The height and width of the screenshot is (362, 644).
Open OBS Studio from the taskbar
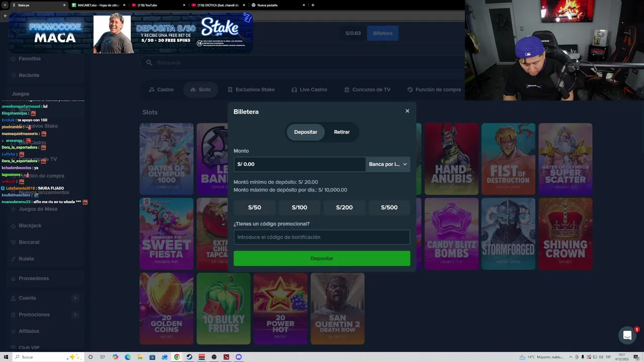[214, 357]
